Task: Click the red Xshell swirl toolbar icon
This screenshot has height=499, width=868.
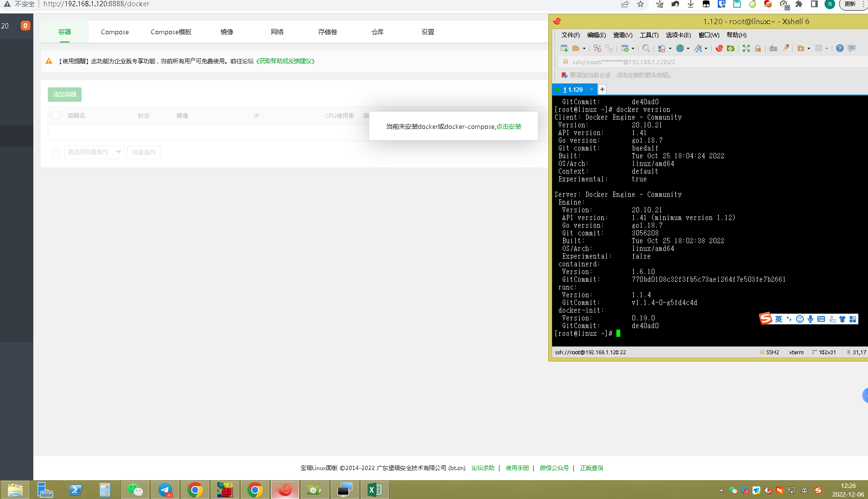Action: point(719,48)
